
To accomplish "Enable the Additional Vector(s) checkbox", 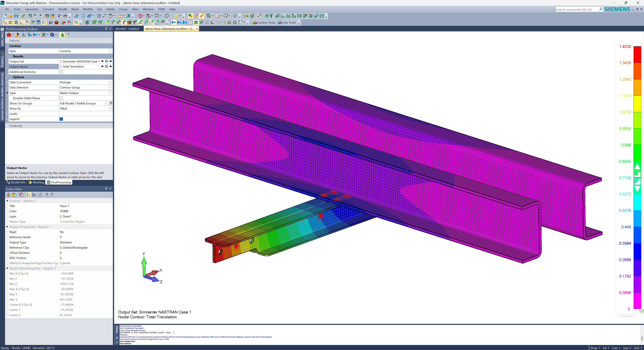I will tap(61, 72).
